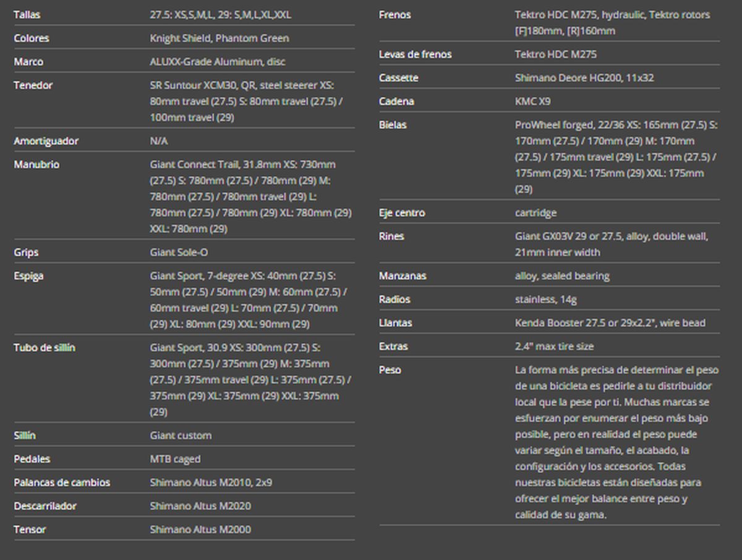Click the Manubrio label
The width and height of the screenshot is (742, 560).
click(36, 164)
